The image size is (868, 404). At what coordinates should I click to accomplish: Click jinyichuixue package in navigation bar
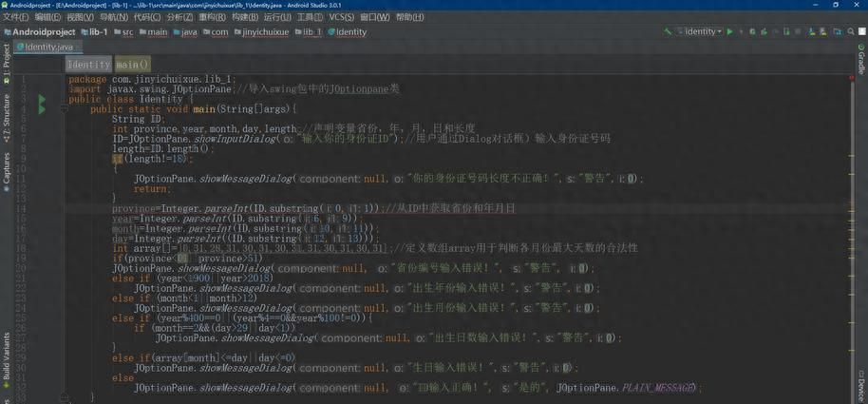[261, 32]
